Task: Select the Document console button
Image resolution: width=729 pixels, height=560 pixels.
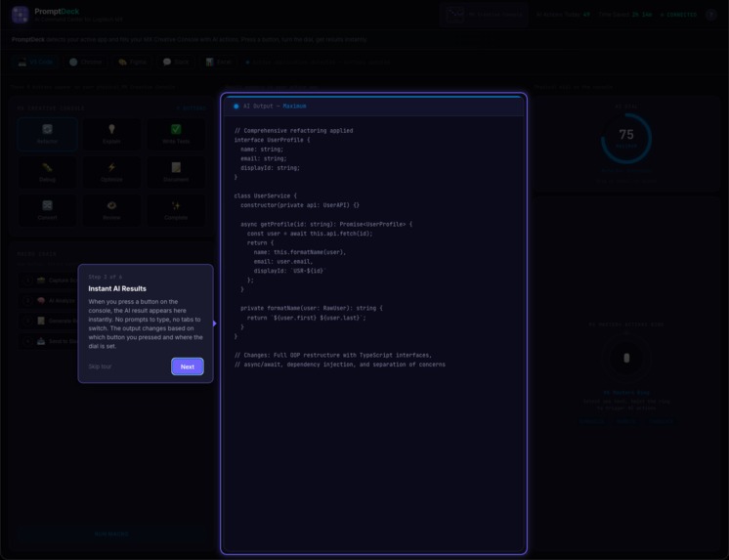Action: pos(176,172)
